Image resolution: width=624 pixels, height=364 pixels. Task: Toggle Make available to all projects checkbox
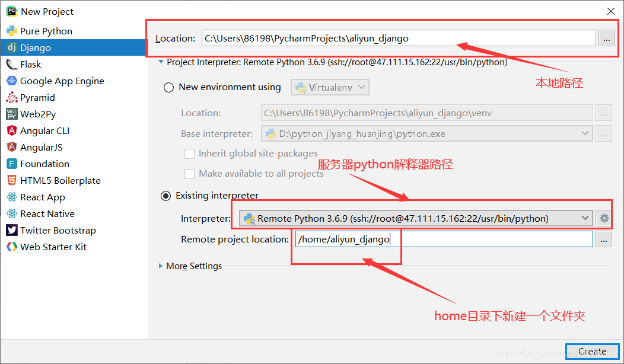[189, 174]
